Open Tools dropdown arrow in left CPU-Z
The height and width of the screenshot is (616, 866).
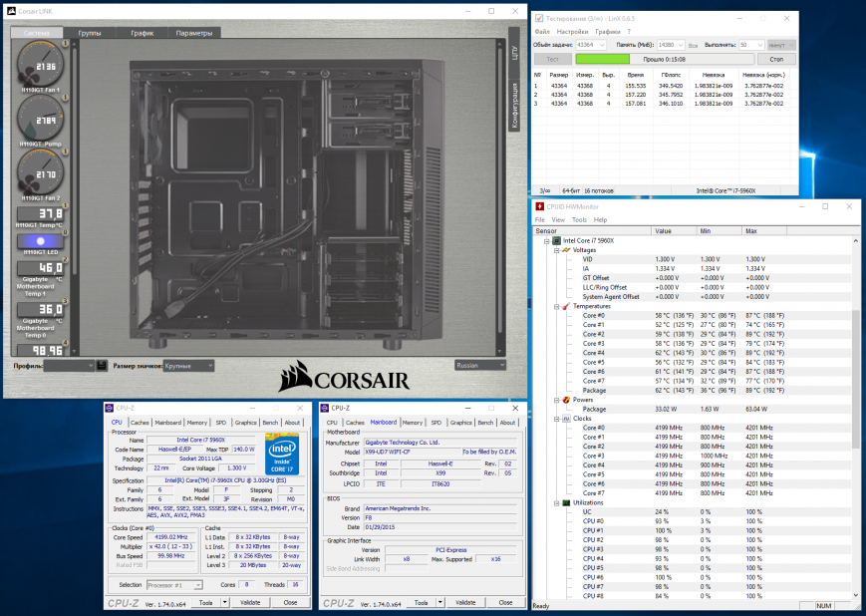coord(225,603)
